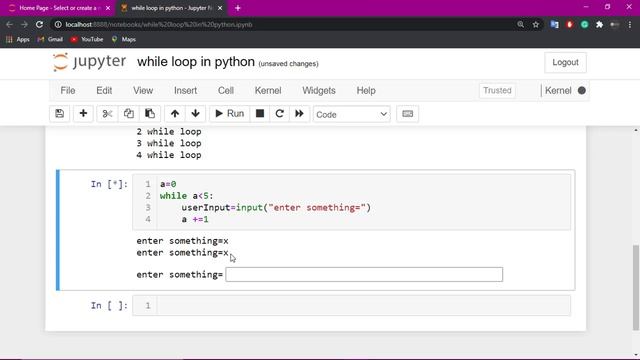The height and width of the screenshot is (360, 640).
Task: Open the cell type Code dropdown
Action: [x=351, y=114]
